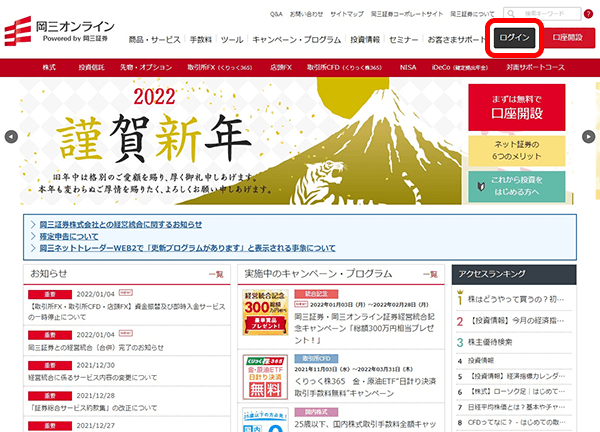Open これから投資をはじめる方へ

pos(517,186)
